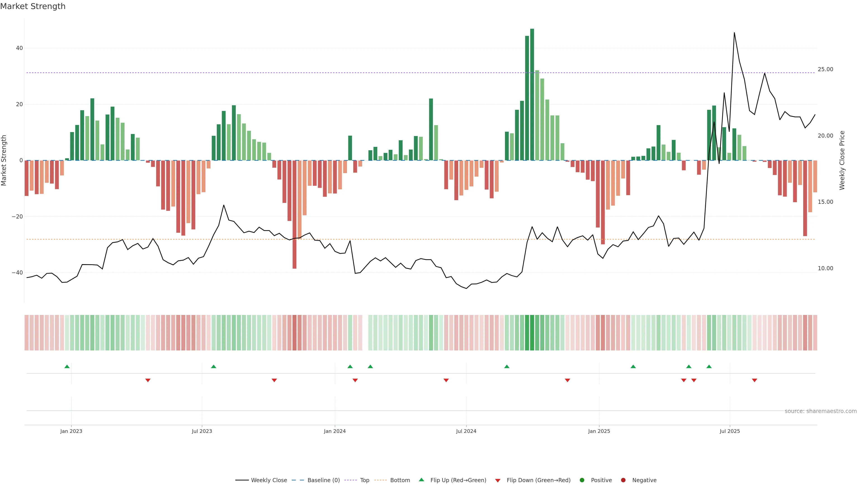Click the dark red Negative circle in legend
This screenshot has height=488, width=868.
(623, 480)
